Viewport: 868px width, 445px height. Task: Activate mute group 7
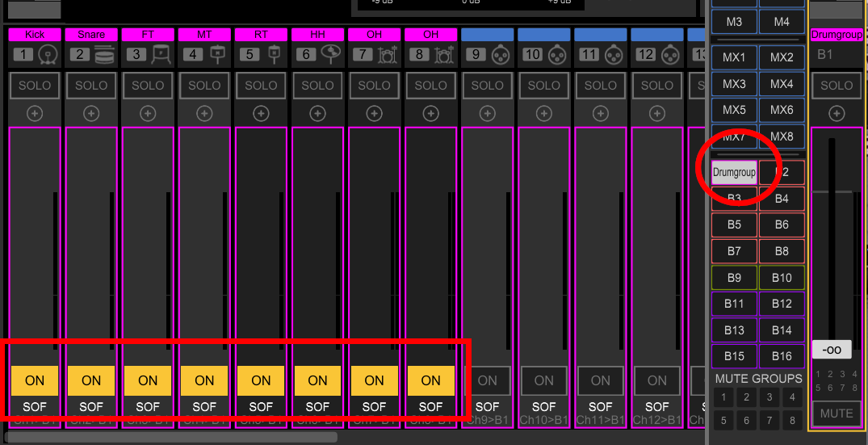tap(769, 421)
